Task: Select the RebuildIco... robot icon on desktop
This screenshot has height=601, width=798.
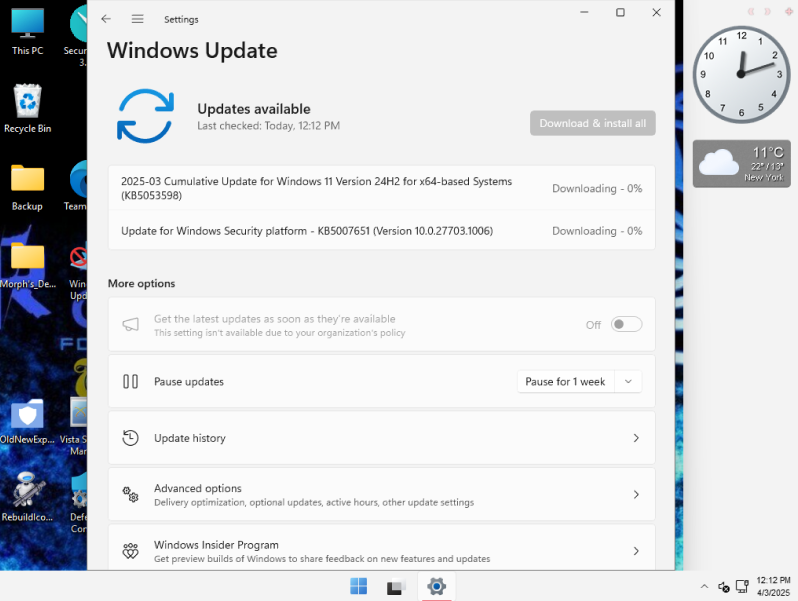Action: point(27,497)
